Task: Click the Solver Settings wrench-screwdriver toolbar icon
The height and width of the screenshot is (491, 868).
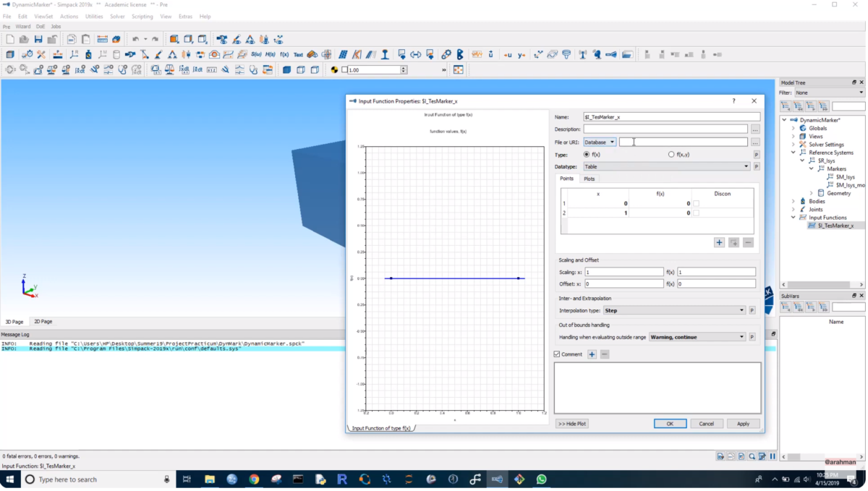Action: coord(41,54)
